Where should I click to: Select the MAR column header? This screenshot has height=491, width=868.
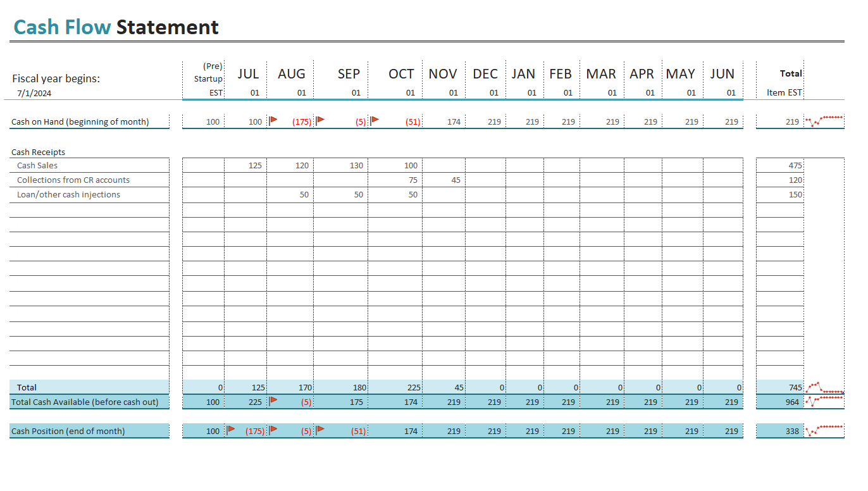[x=601, y=73]
